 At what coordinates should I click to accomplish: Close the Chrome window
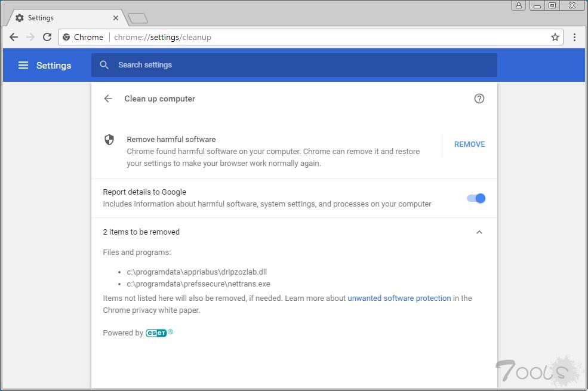coord(572,5)
